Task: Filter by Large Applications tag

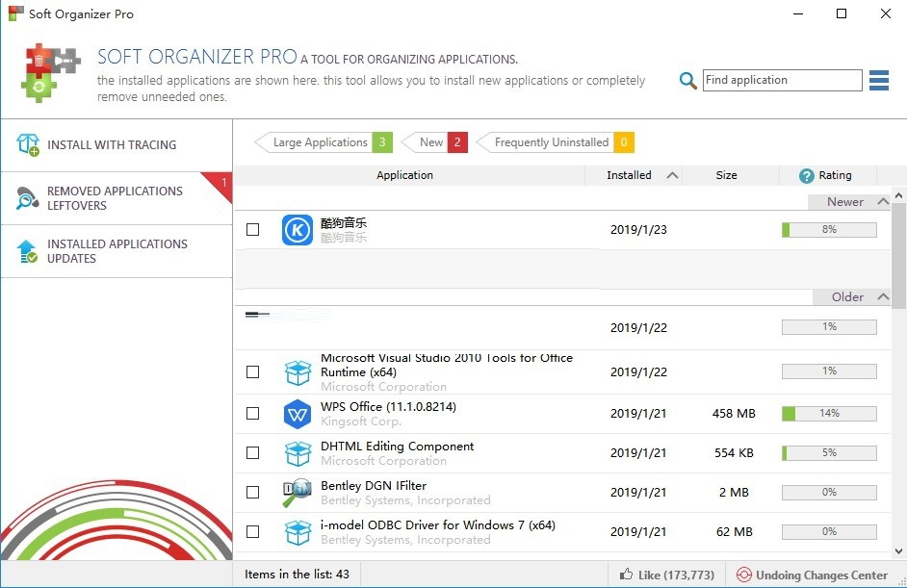Action: 324,142
